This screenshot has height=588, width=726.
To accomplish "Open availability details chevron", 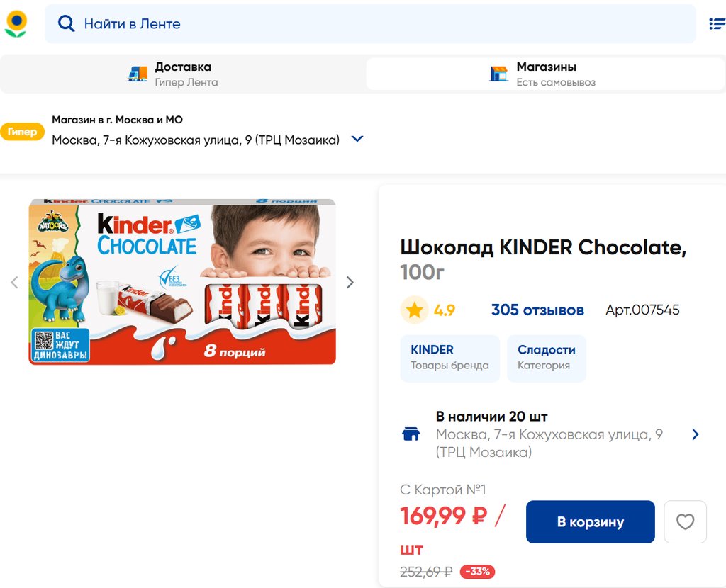I will point(695,434).
